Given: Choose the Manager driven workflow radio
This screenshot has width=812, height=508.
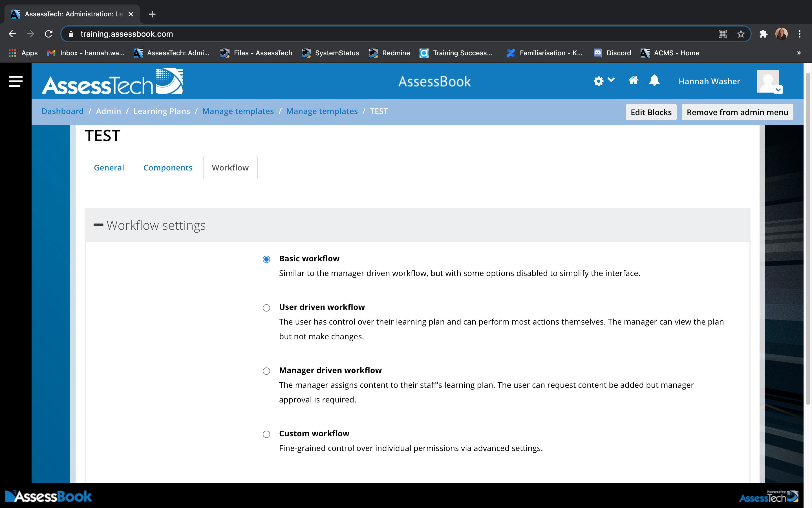Looking at the screenshot, I should coord(266,371).
